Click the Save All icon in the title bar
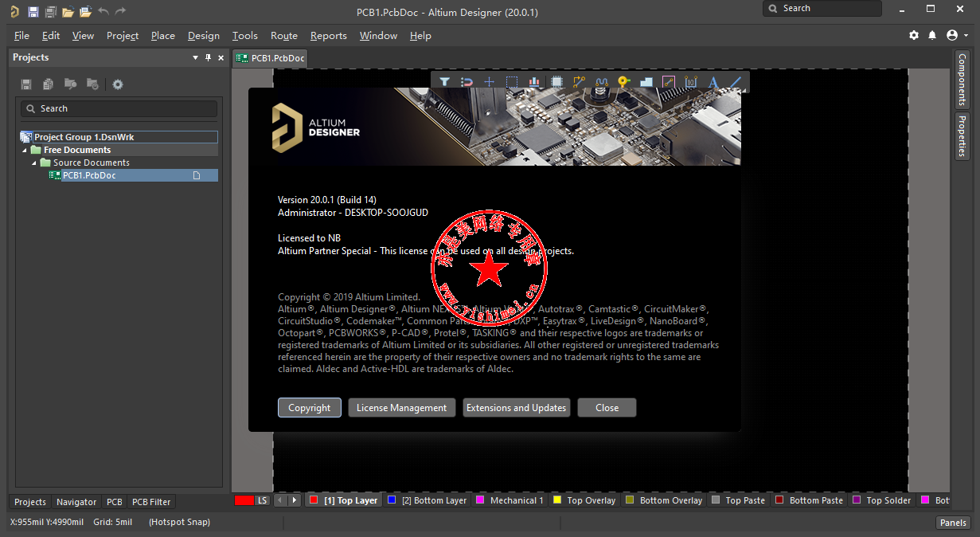Viewport: 980px width, 537px height. click(x=50, y=11)
